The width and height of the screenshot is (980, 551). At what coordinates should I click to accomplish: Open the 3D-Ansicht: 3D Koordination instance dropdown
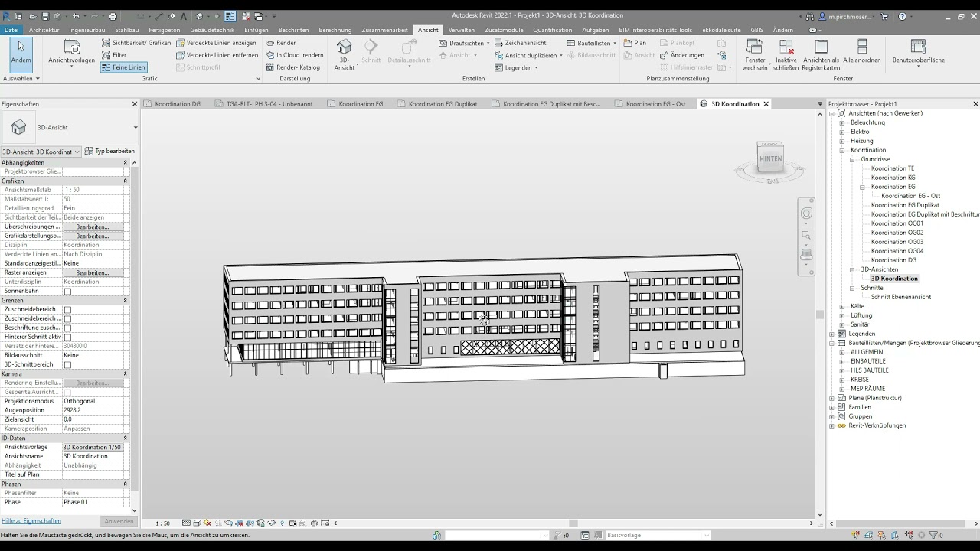(x=41, y=152)
